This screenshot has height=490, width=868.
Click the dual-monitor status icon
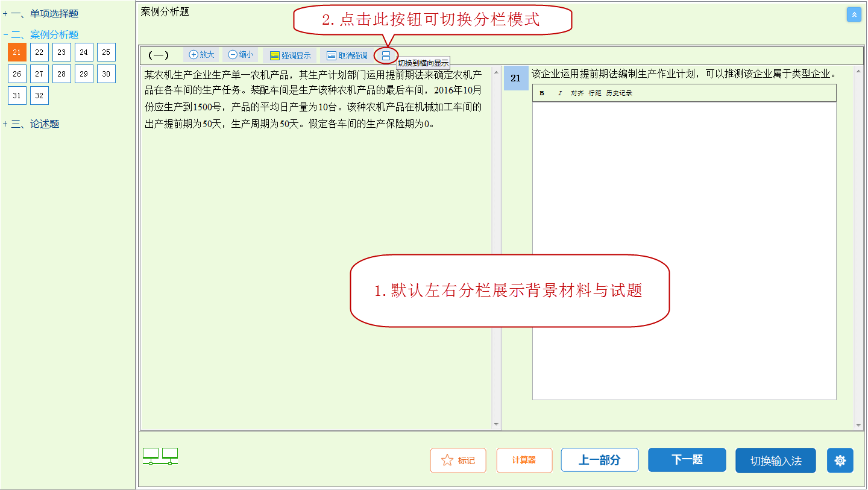pyautogui.click(x=160, y=457)
